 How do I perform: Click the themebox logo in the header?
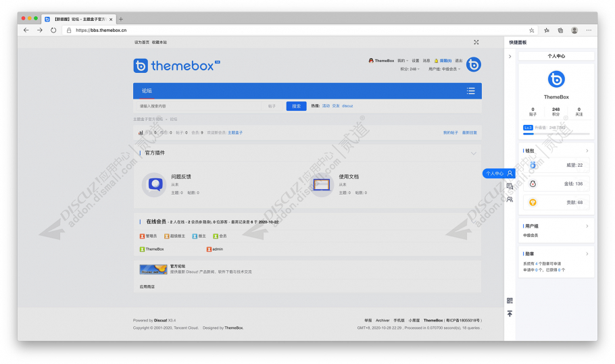pos(176,66)
